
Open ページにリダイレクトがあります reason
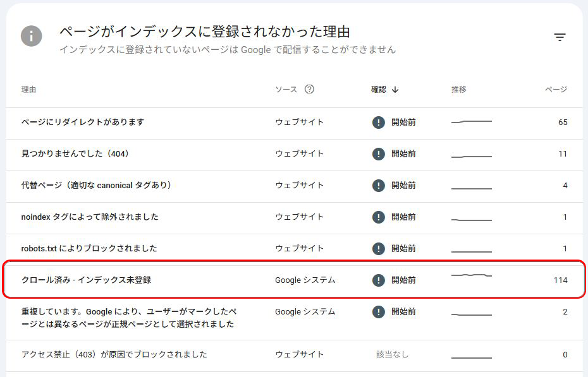tap(82, 122)
